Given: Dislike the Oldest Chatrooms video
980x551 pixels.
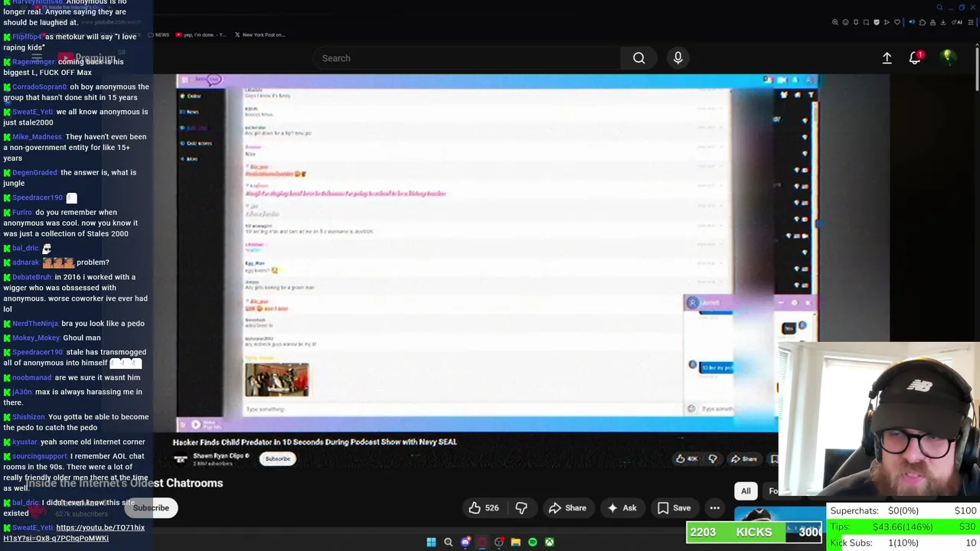Looking at the screenshot, I should pos(521,508).
